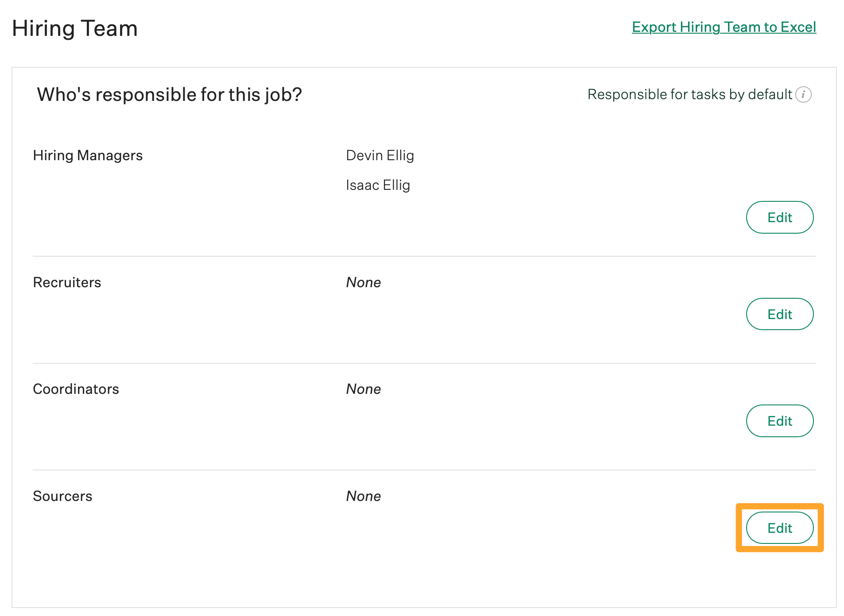This screenshot has width=844, height=616.
Task: Click the None value for Sourcers
Action: click(364, 496)
